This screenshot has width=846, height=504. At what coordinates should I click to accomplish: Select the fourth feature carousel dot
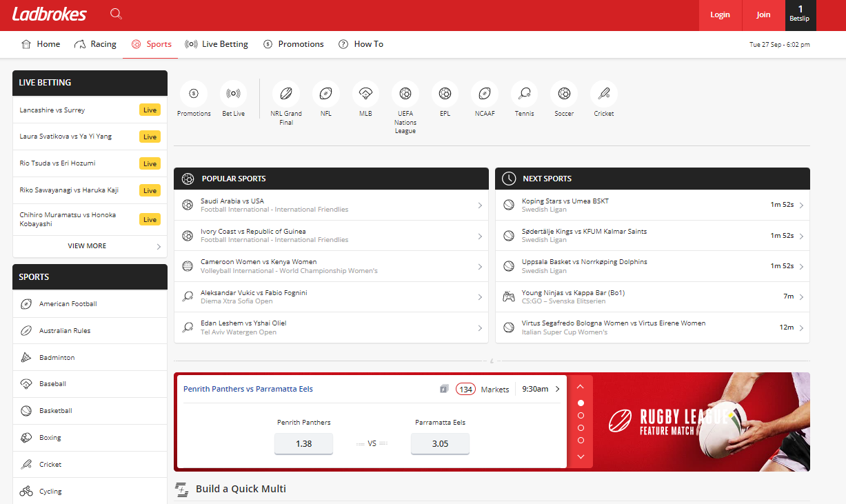[581, 440]
